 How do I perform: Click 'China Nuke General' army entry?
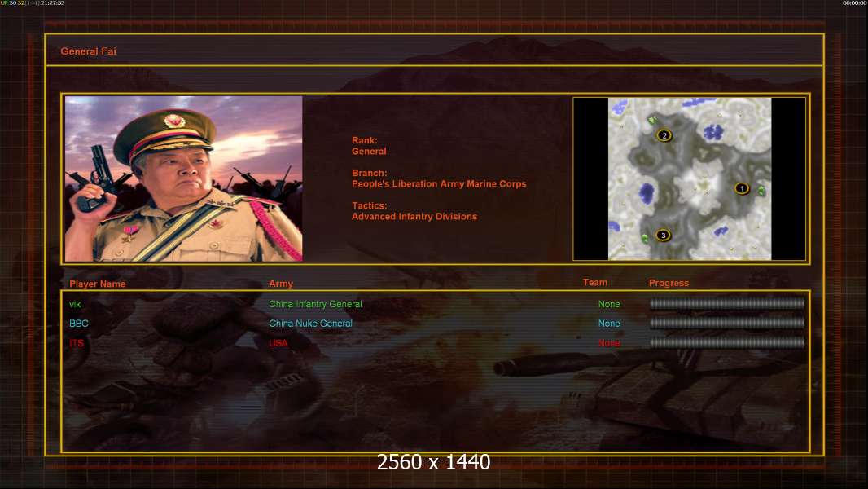(310, 324)
